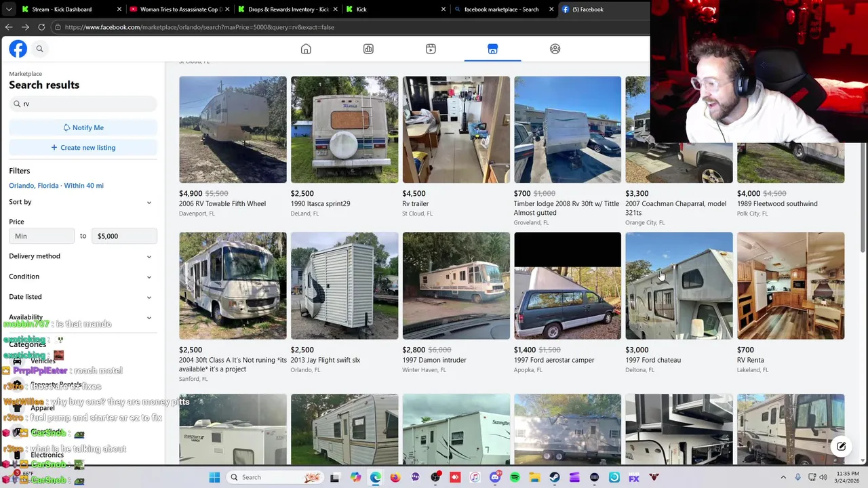Open Microsoft Edge from the taskbar
Viewport: 868px width, 488px height.
tap(376, 477)
